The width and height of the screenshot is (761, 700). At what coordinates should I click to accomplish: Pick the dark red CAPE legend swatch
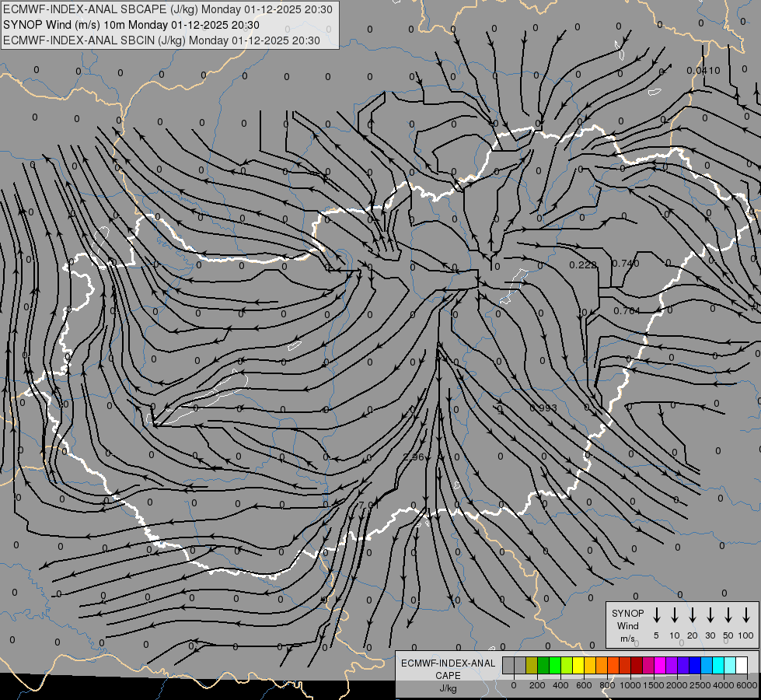[637, 665]
